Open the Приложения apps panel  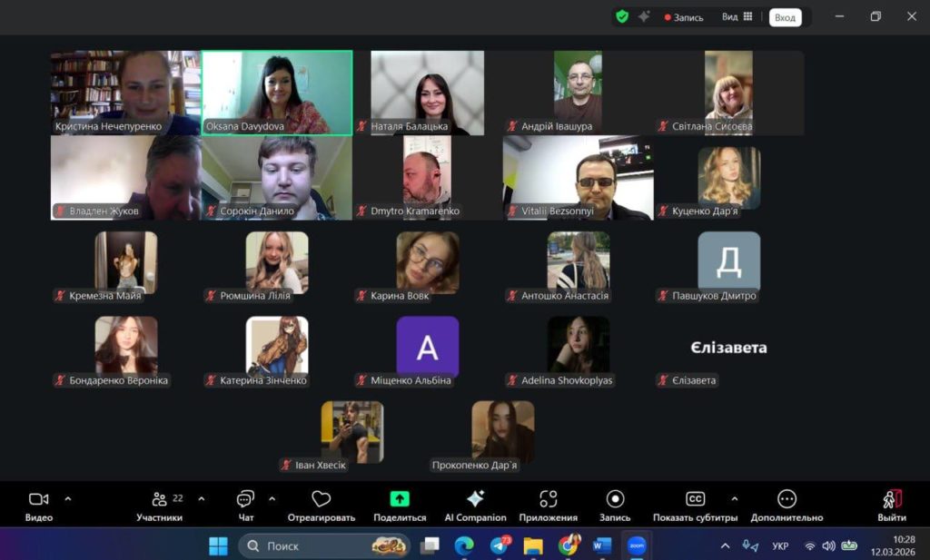tap(548, 499)
